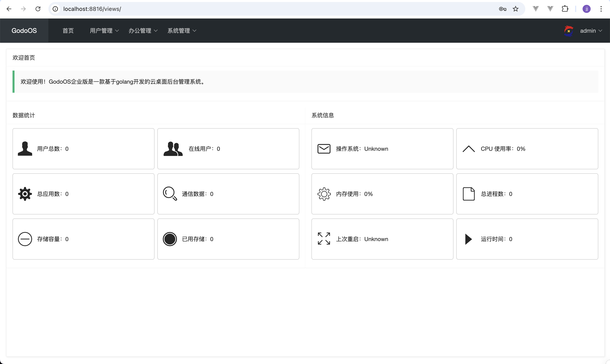Click the 存储容量: 0 text

click(x=53, y=239)
